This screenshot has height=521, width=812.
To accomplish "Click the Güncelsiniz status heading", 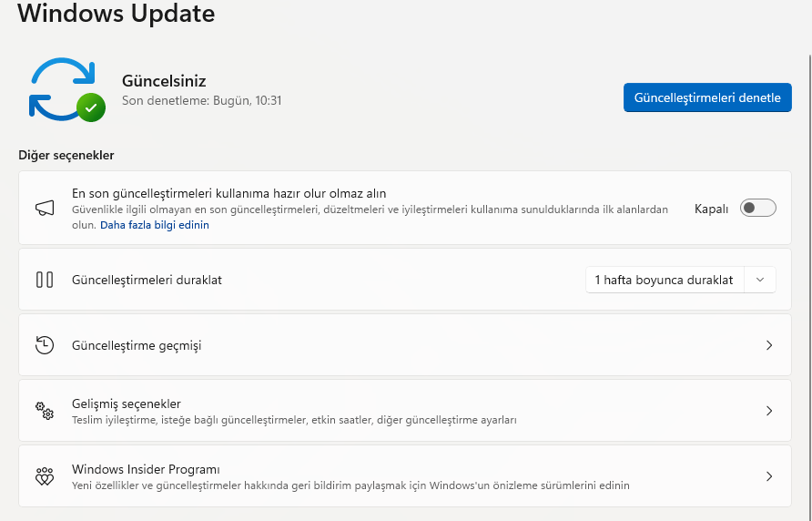I will (164, 81).
